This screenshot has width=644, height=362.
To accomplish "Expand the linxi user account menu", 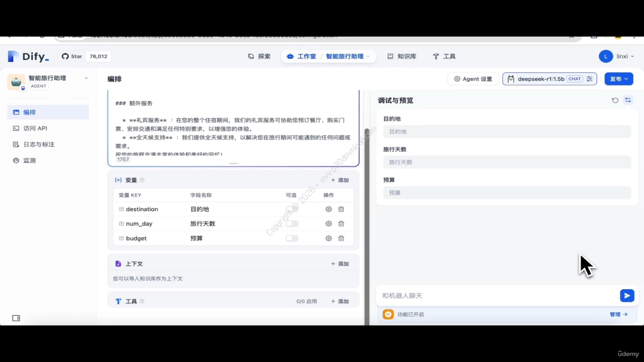I will [617, 56].
